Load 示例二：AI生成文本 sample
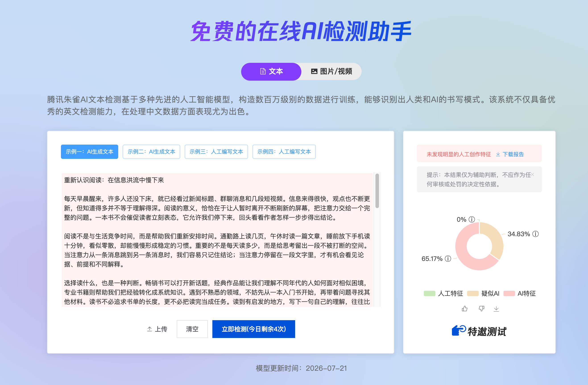Image resolution: width=588 pixels, height=385 pixels. pos(151,152)
